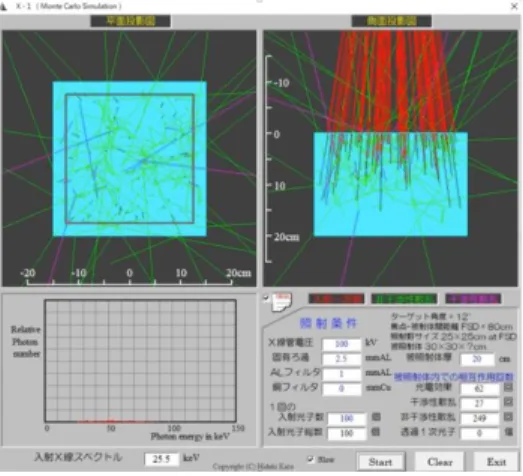This screenshot has width=523, height=476.
Task: Click the Relative Photon number axis label
Action: click(x=26, y=342)
